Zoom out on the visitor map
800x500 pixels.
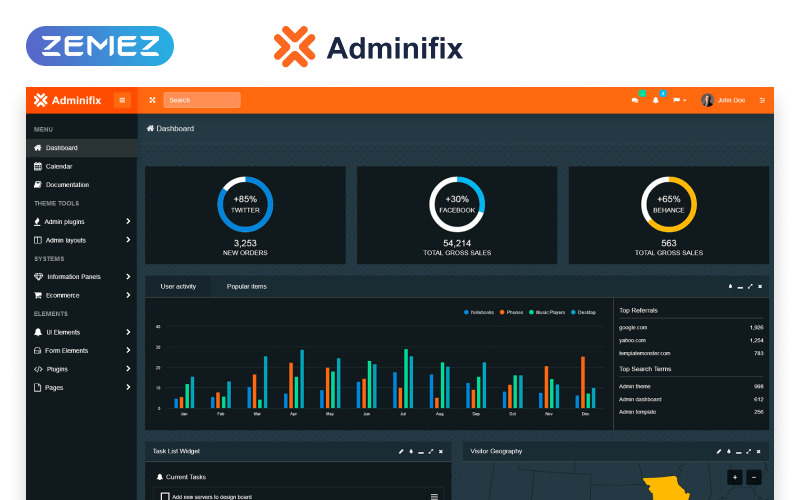click(754, 477)
